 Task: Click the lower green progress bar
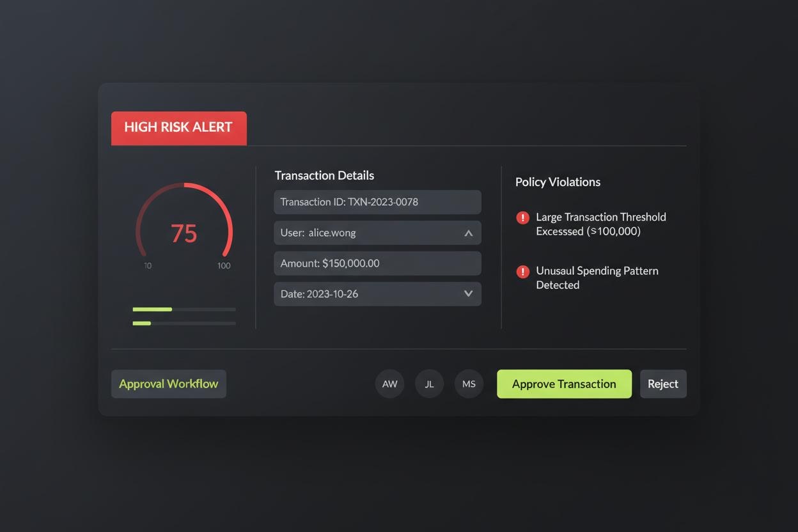[184, 324]
